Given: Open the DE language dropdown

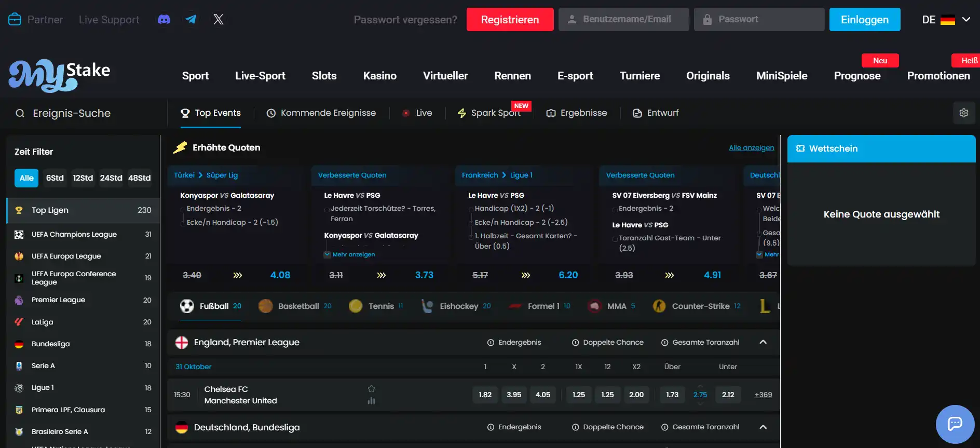Looking at the screenshot, I should point(946,20).
